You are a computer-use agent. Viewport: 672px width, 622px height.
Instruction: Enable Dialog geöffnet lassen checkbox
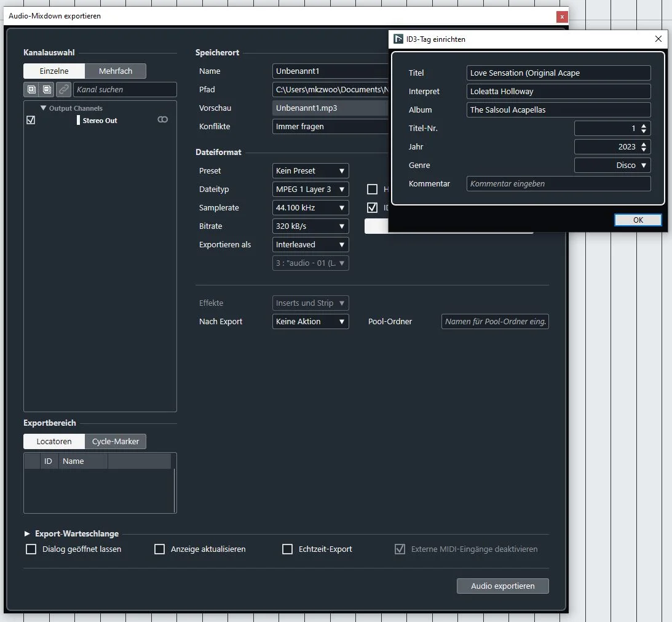[x=31, y=549]
